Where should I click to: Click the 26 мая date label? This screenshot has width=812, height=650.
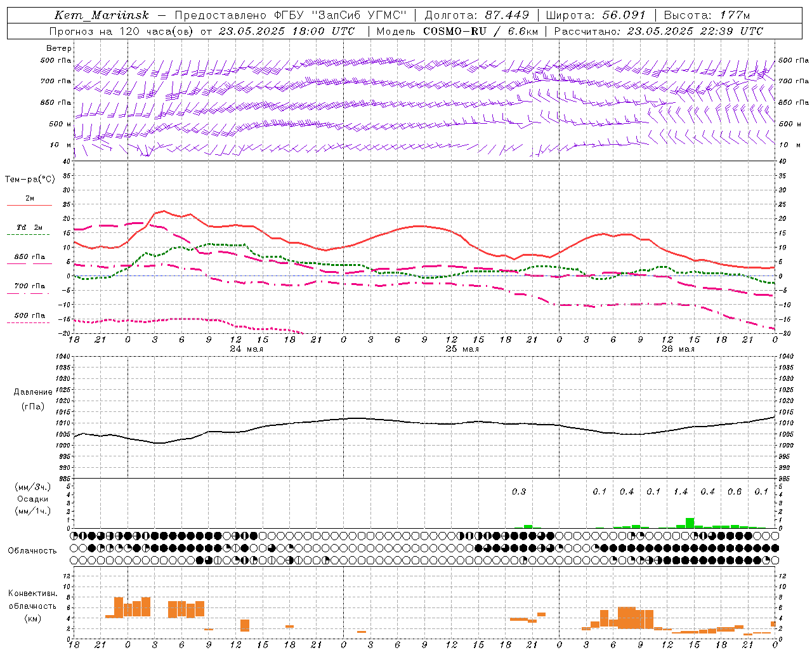pyautogui.click(x=678, y=349)
